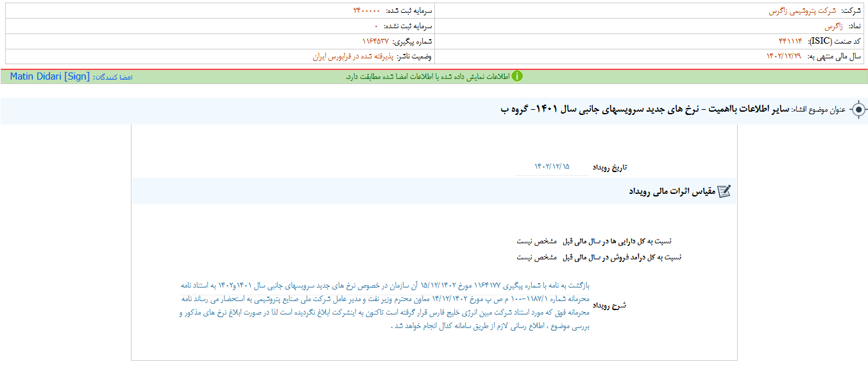Click the green info icon in signature bar
This screenshot has width=868, height=382.
pyautogui.click(x=517, y=76)
